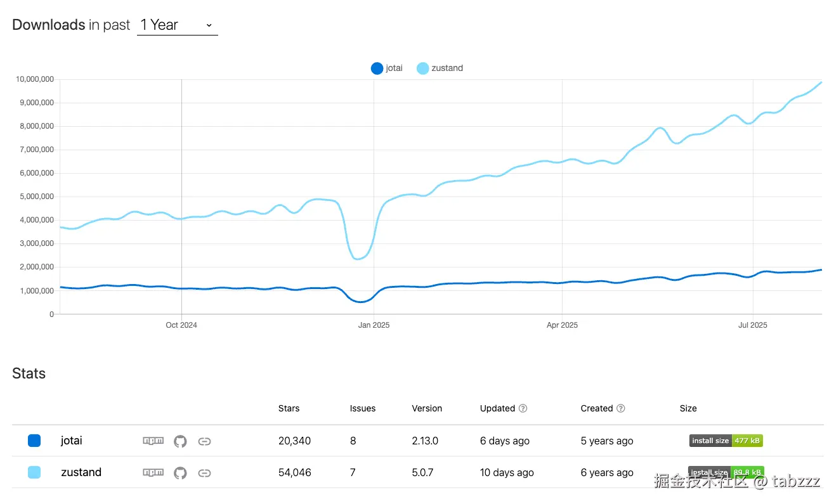Open jotai's homepage link icon
Screen dimensions: 834x504
[204, 441]
